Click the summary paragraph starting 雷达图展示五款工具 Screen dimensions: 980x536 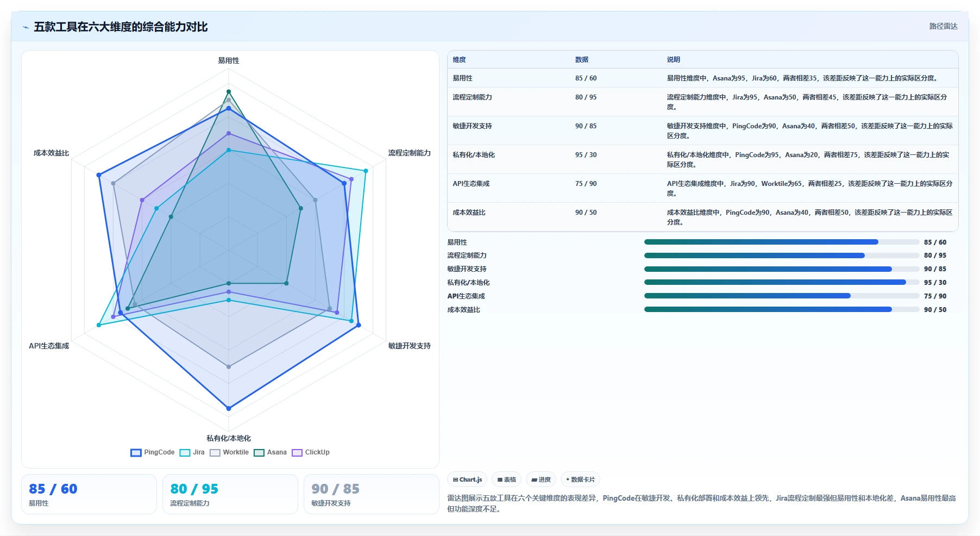pos(702,503)
